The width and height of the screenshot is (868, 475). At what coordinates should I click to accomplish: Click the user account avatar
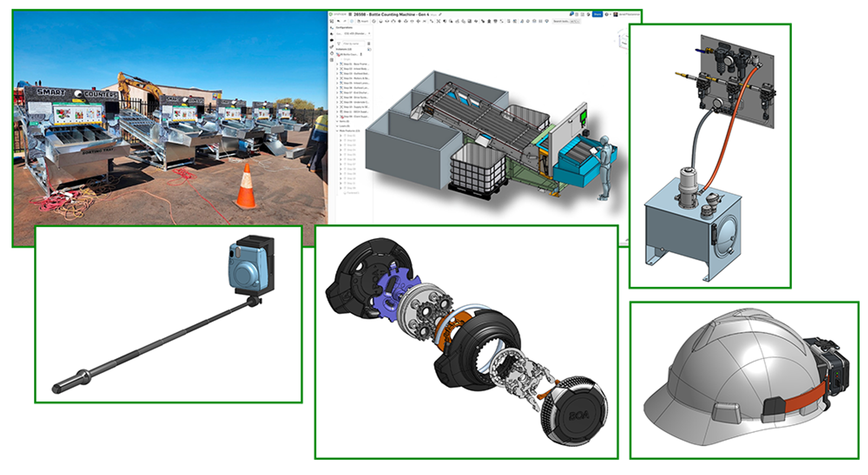(616, 14)
